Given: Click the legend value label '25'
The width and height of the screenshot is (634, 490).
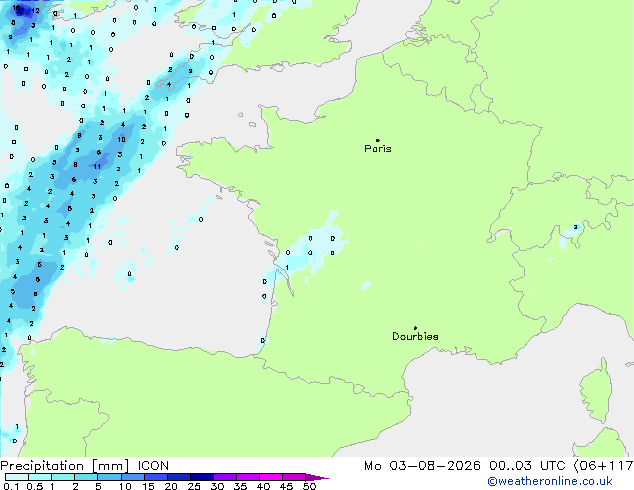Looking at the screenshot, I should (x=194, y=486).
